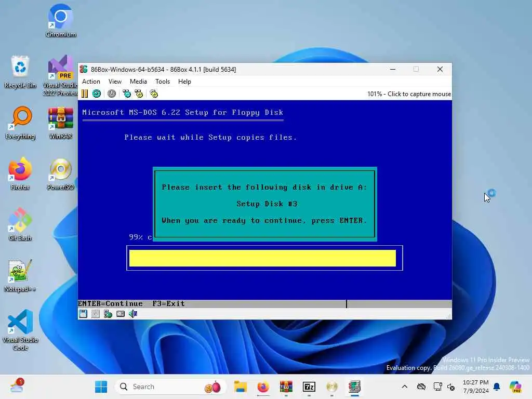532x399 pixels.
Task: Open the Copilot Preview taskbar icon
Action: (x=515, y=387)
